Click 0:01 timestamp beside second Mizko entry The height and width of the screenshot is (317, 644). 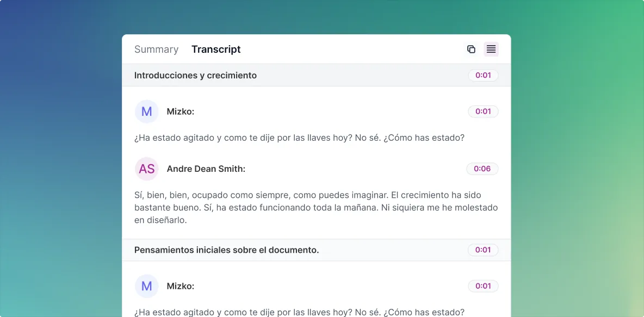pyautogui.click(x=483, y=286)
